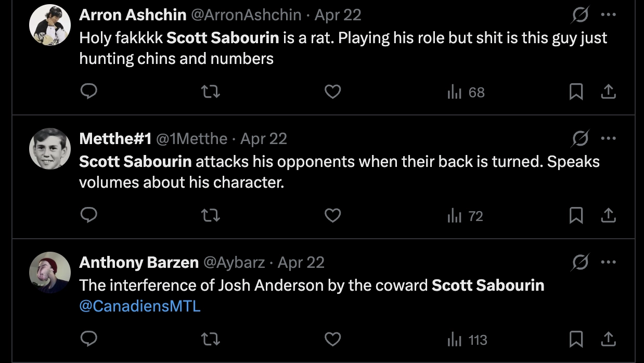Reply to Arron Ashchin's tweet
644x363 pixels.
89,92
